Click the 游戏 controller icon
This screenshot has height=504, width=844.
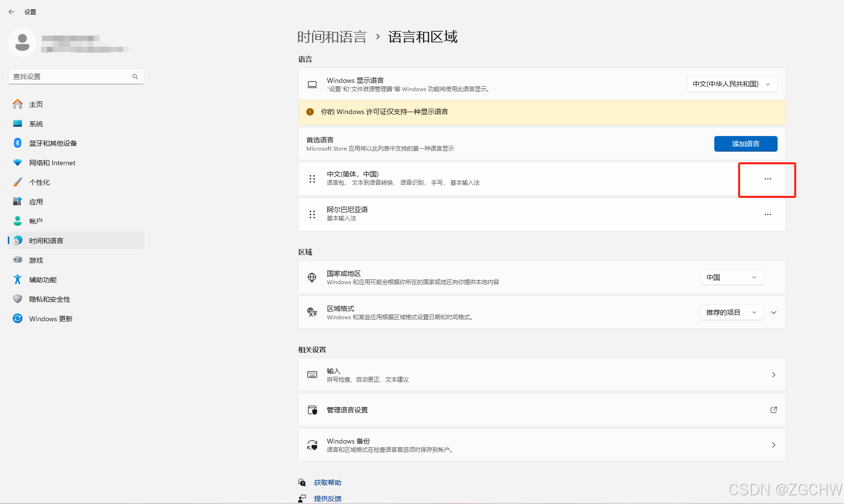pyautogui.click(x=18, y=260)
